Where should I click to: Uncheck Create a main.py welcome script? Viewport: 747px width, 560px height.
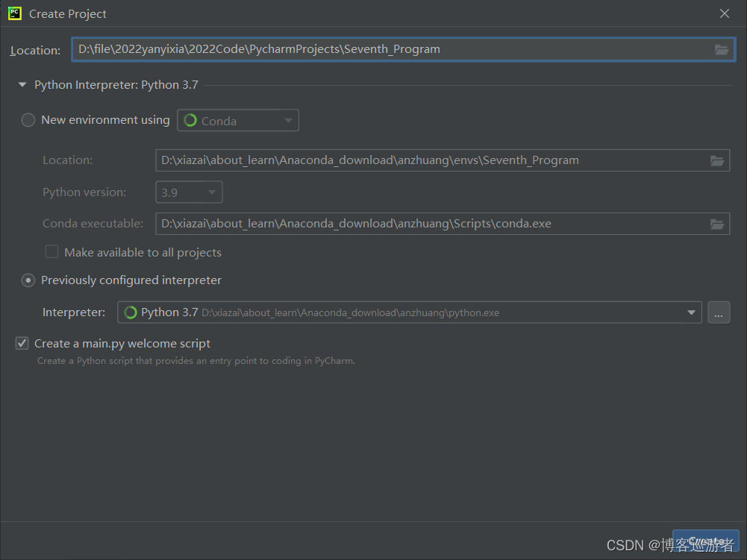(x=22, y=343)
